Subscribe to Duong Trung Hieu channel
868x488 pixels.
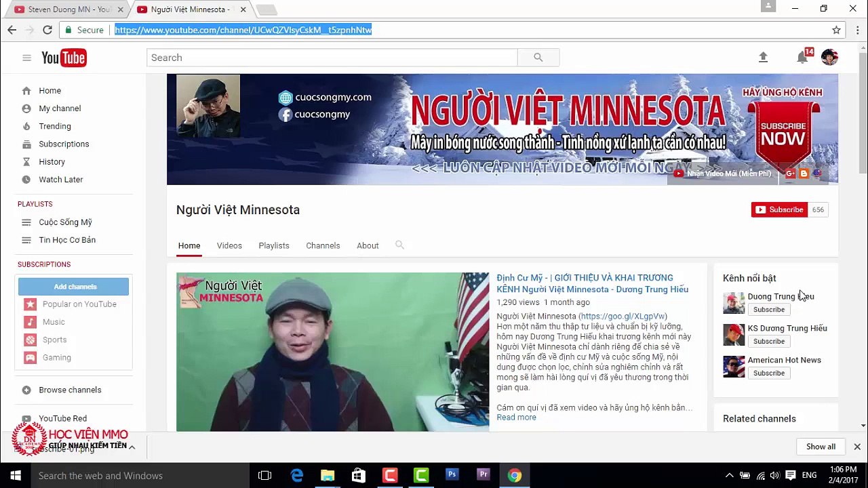pos(769,310)
